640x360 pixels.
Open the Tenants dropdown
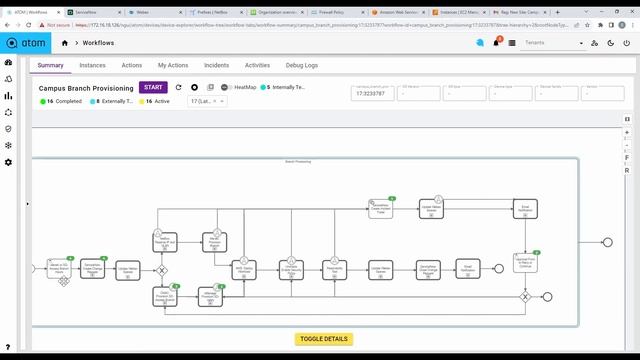tap(553, 43)
